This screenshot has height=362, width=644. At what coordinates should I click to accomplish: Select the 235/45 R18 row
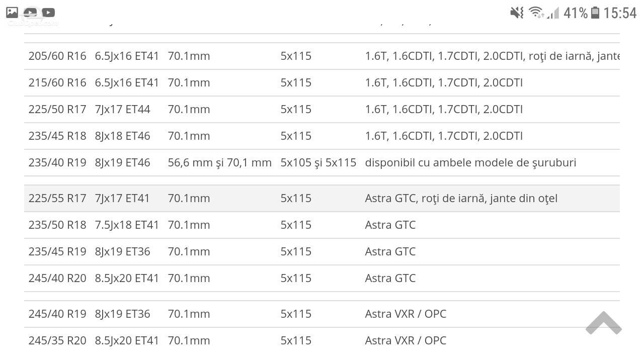(322, 136)
